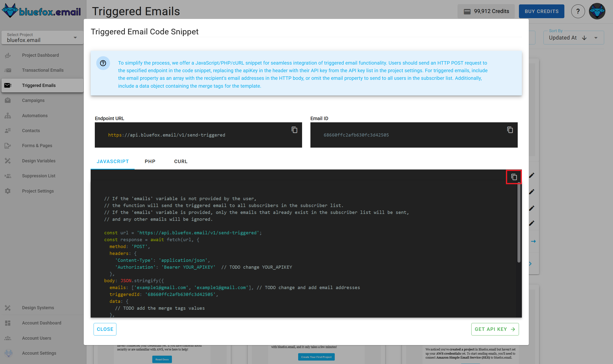This screenshot has width=613, height=364.
Task: Click the Triggered Emails envelope icon
Action: point(8,85)
